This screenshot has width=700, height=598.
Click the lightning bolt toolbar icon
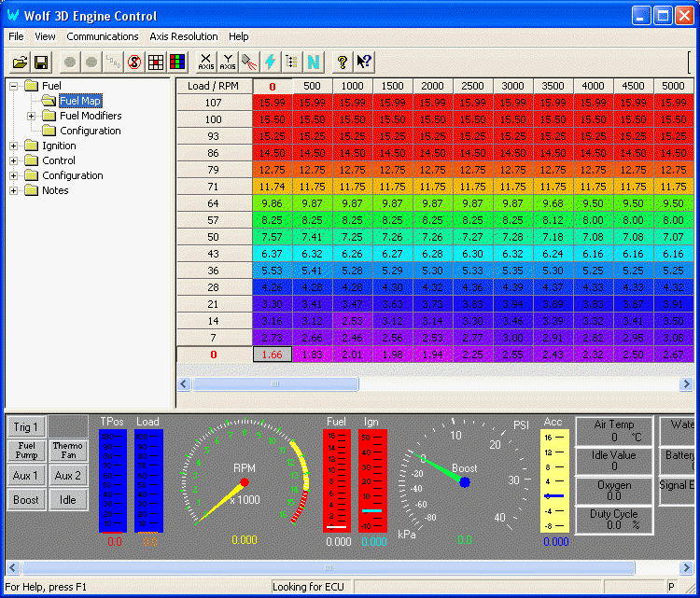click(271, 63)
